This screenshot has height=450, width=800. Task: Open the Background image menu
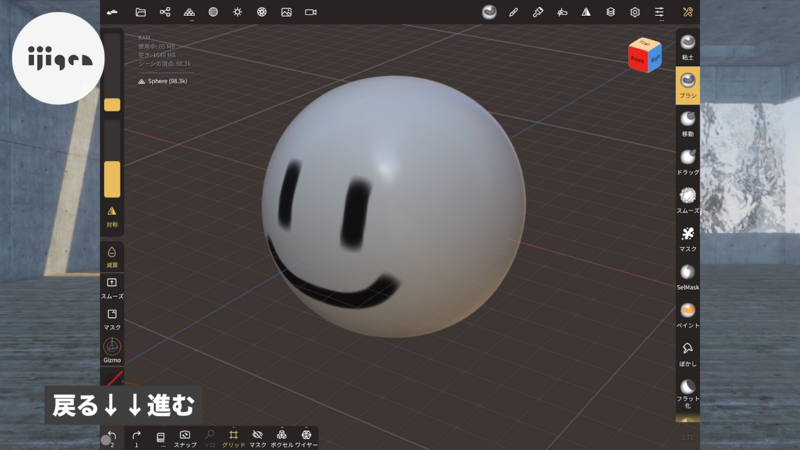[x=286, y=12]
